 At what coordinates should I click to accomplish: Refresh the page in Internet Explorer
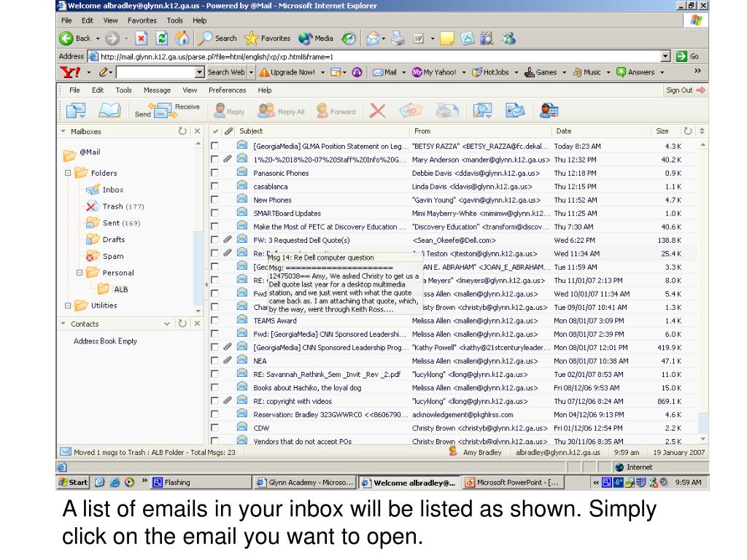162,38
